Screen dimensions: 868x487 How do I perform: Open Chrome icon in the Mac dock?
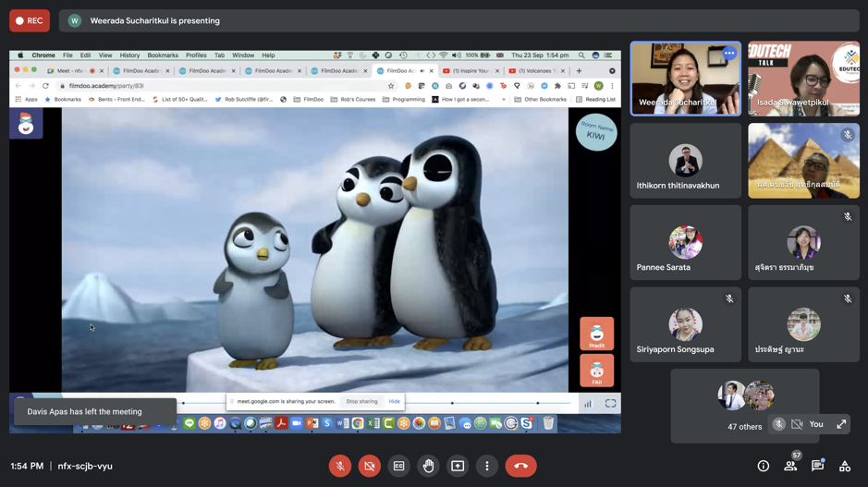pyautogui.click(x=358, y=423)
